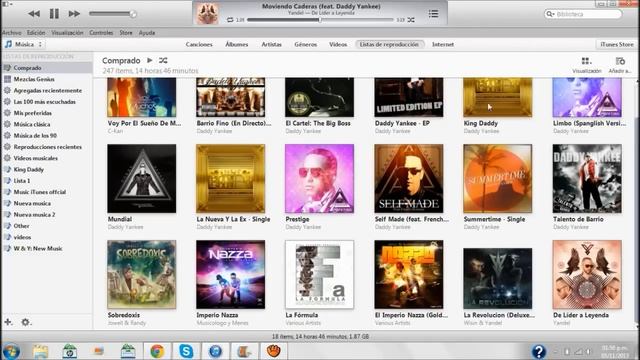
Task: Open Agregadas recientemente smart playlist
Action: [x=47, y=91]
